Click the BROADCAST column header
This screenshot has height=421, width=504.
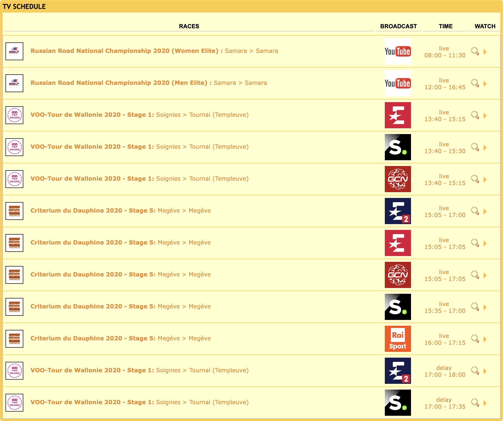(398, 26)
